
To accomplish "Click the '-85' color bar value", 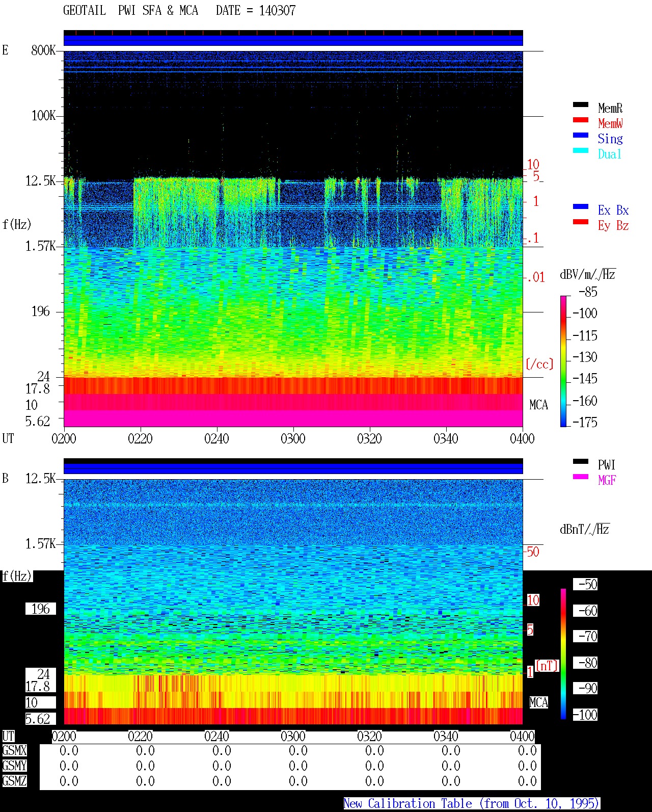I will (588, 292).
